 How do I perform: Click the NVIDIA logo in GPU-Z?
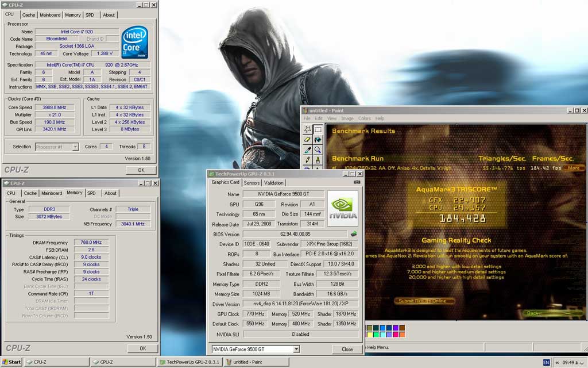point(343,208)
